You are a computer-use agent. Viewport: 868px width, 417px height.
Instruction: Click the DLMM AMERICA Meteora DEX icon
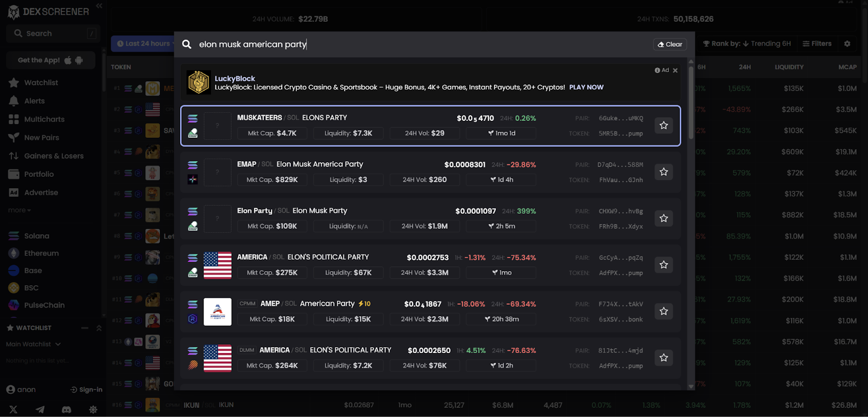[193, 365]
